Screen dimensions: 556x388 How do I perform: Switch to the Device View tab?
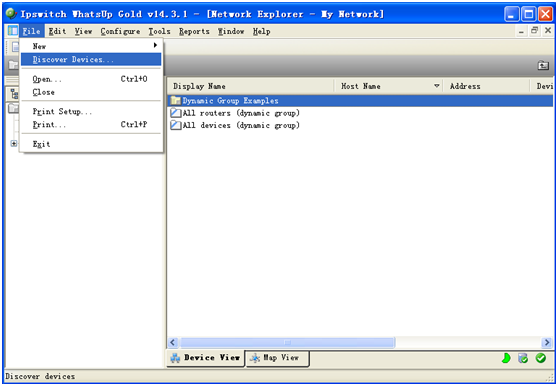pos(206,358)
